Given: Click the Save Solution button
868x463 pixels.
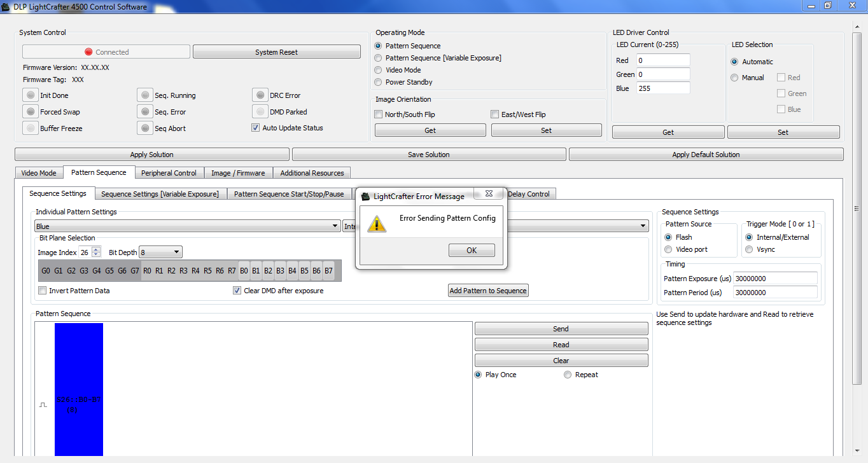Looking at the screenshot, I should 429,155.
